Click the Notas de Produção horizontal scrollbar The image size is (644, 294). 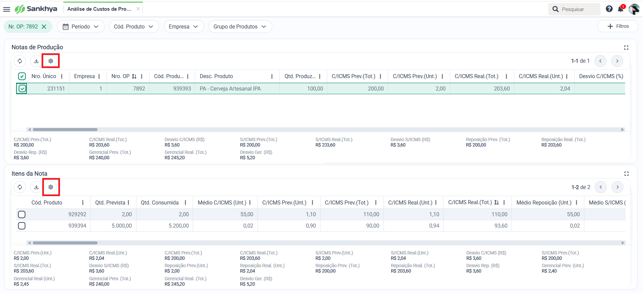point(326,129)
